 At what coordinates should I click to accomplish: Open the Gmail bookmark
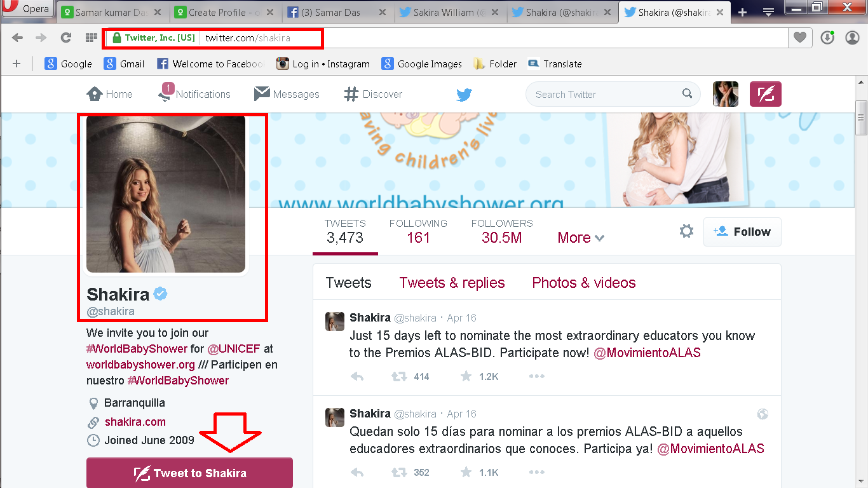(124, 64)
